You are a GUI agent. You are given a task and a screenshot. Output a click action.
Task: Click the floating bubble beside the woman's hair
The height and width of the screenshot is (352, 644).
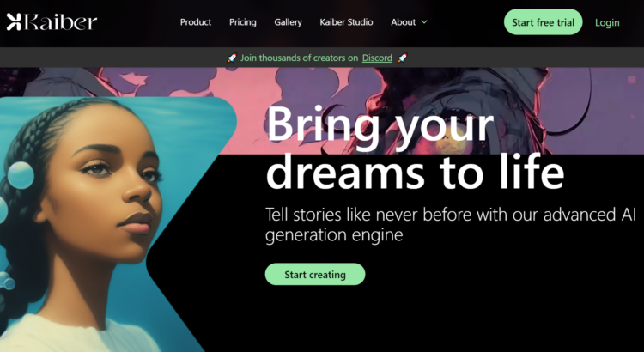point(21,175)
